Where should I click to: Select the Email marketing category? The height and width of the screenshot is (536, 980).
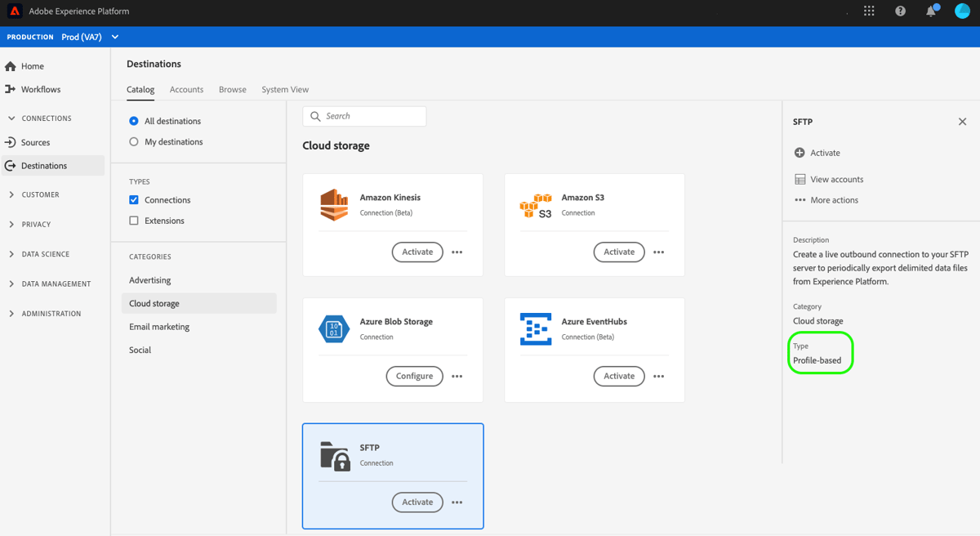[x=158, y=326]
